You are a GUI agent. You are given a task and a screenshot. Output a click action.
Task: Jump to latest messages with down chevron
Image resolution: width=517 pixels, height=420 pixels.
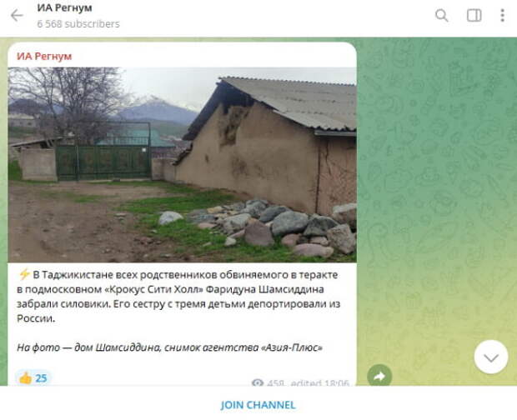(491, 357)
